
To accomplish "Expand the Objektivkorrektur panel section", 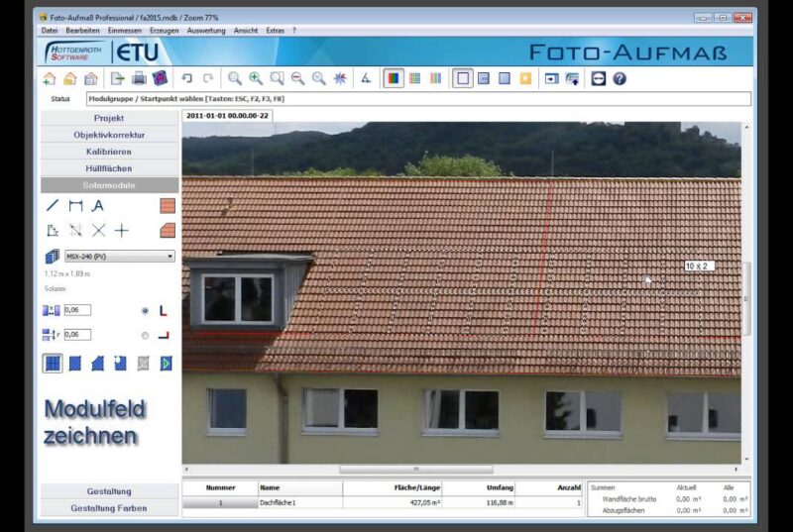I will (109, 135).
